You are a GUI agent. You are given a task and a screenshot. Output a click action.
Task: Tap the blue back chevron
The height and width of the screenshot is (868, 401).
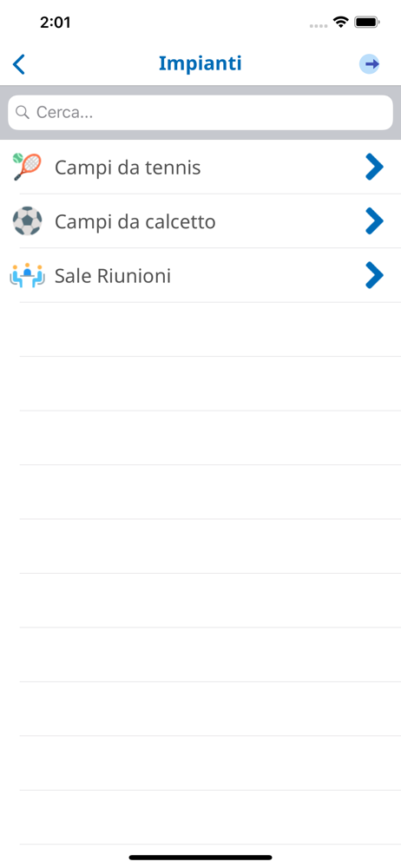[19, 64]
